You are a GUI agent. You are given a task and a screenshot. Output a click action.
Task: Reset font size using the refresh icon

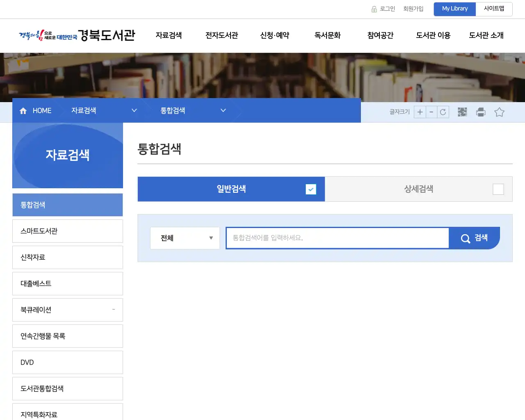443,112
